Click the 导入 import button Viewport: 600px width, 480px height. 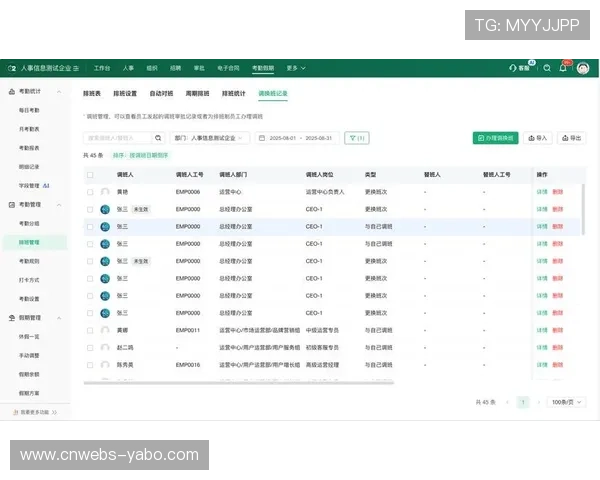click(538, 138)
